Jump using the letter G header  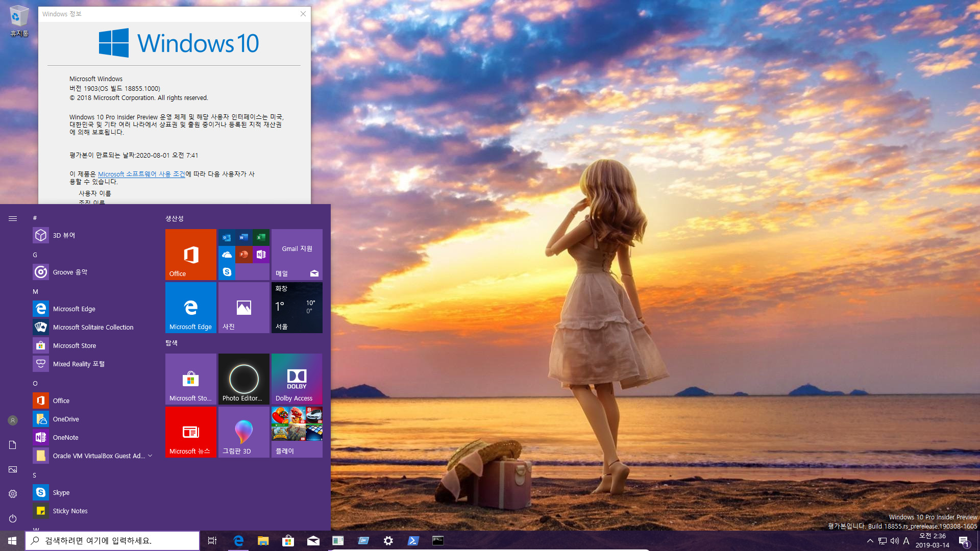[35, 255]
